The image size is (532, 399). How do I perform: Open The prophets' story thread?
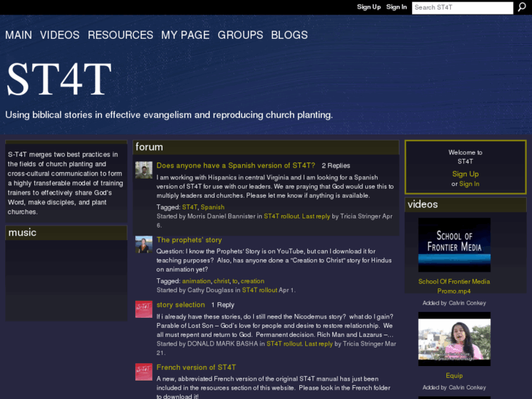pyautogui.click(x=189, y=239)
